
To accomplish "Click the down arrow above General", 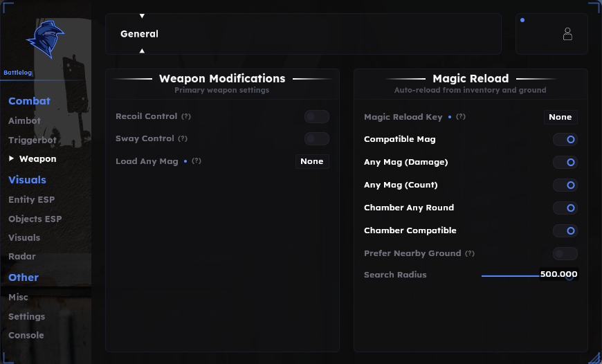I will pos(142,16).
